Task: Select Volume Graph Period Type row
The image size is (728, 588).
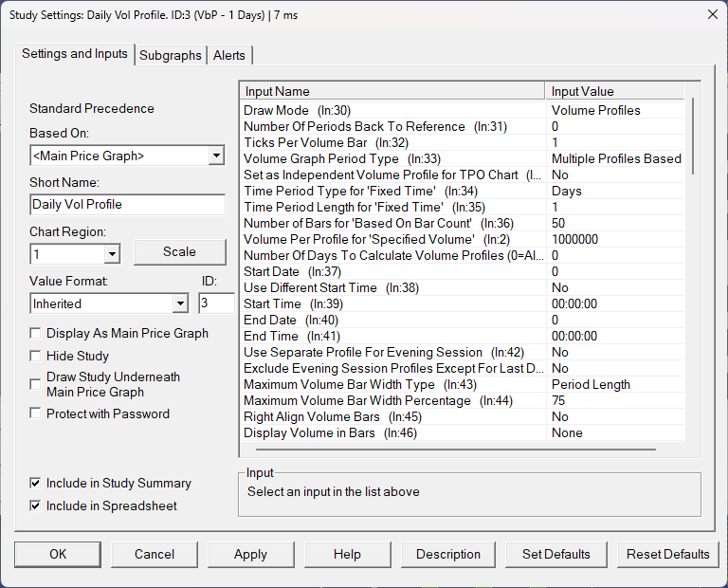Action: (x=462, y=158)
